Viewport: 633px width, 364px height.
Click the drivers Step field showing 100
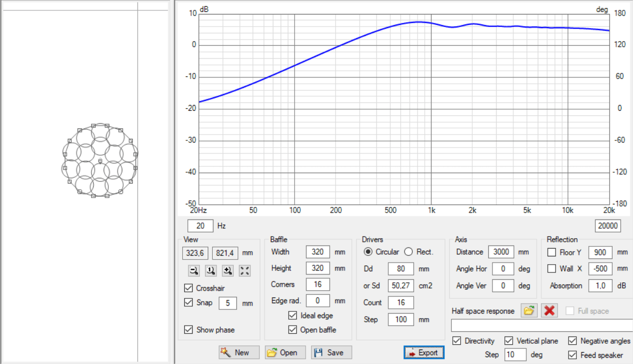(x=401, y=319)
